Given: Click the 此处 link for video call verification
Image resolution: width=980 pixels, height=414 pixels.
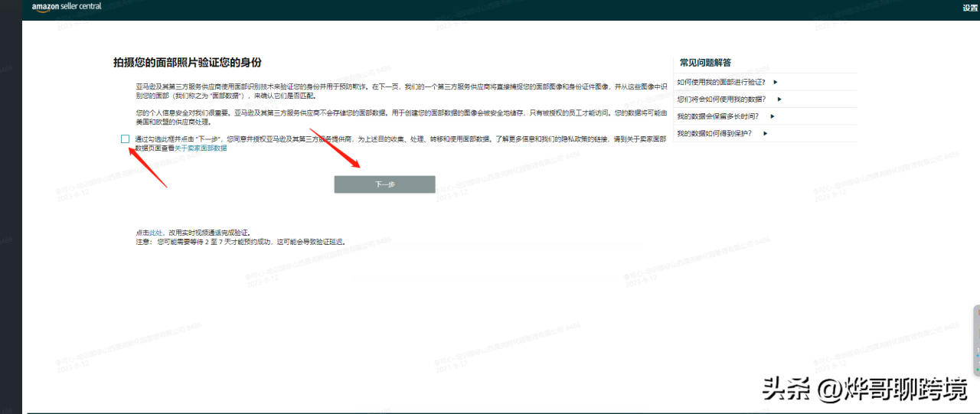Looking at the screenshot, I should pos(155,232).
